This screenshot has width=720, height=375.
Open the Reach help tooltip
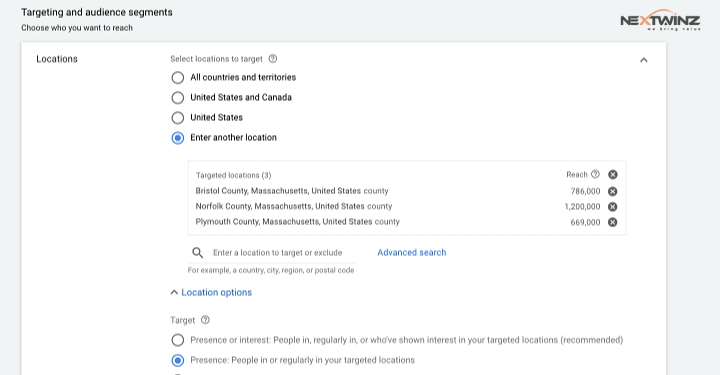(595, 174)
